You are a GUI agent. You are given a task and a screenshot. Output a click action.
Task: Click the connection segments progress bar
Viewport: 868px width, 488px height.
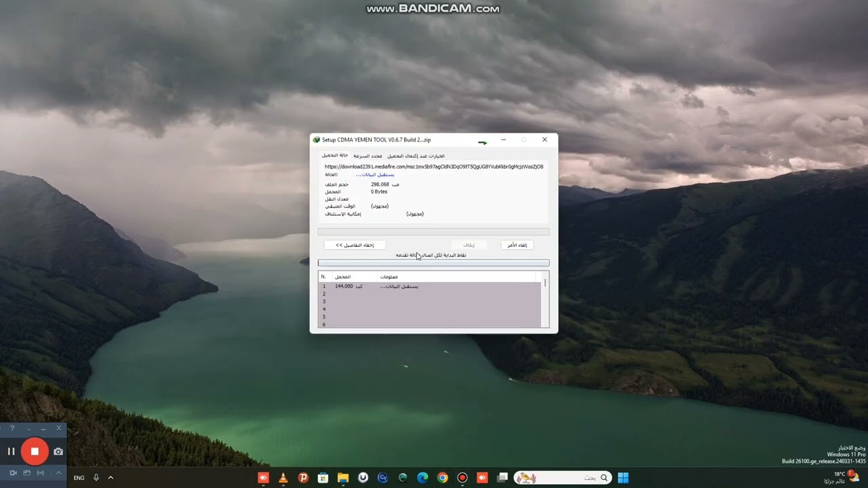pyautogui.click(x=433, y=263)
